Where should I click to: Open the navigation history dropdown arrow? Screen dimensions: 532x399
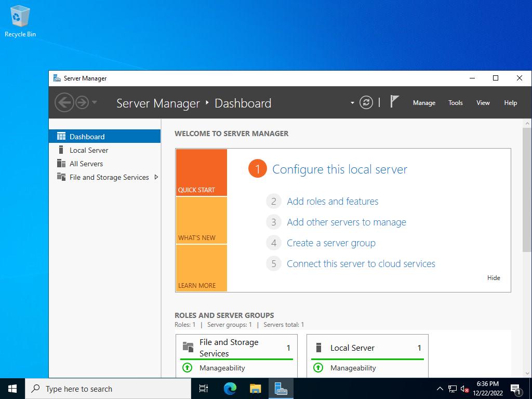(x=95, y=102)
